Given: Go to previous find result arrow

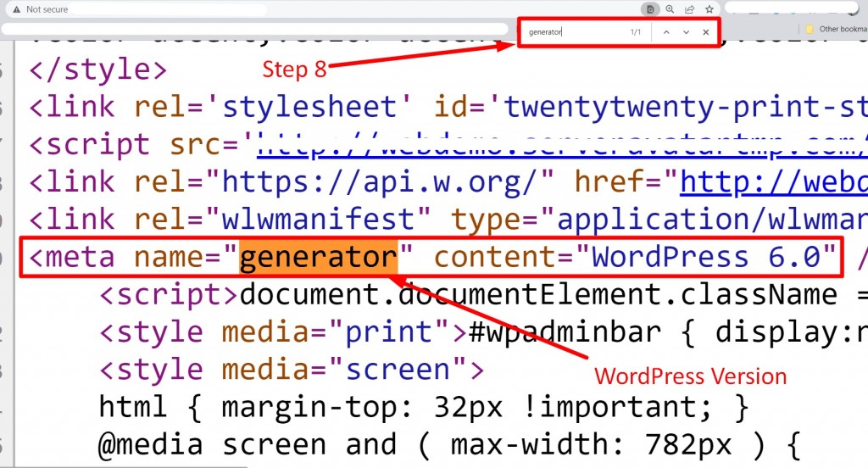Looking at the screenshot, I should point(666,32).
